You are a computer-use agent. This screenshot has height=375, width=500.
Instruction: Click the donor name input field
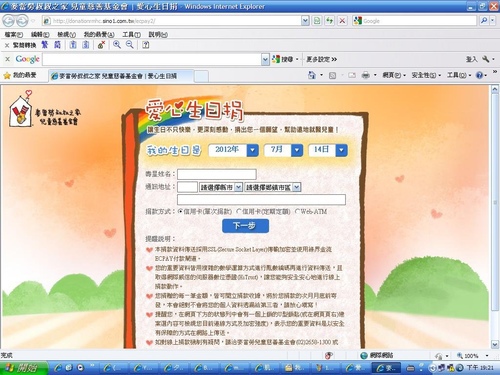[217, 174]
